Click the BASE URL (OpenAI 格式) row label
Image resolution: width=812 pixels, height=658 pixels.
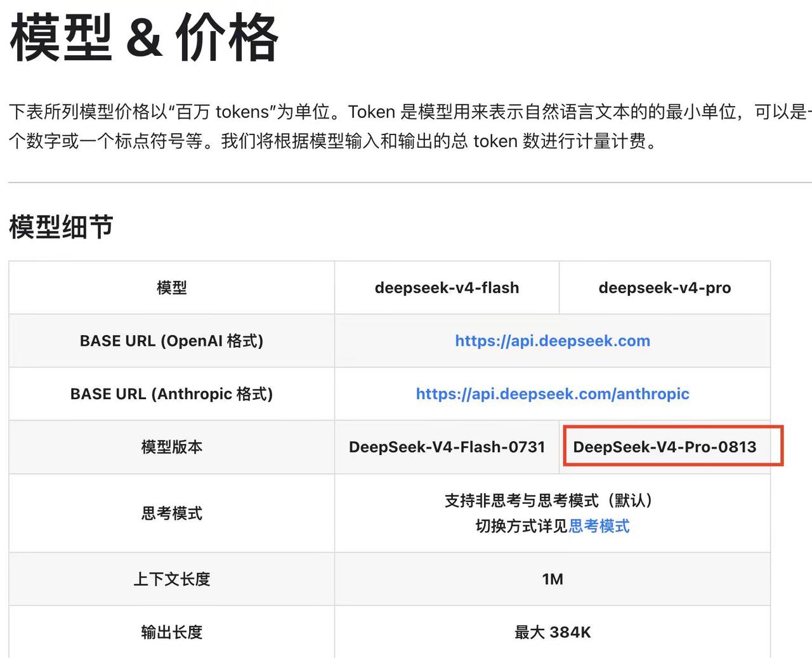click(x=172, y=341)
